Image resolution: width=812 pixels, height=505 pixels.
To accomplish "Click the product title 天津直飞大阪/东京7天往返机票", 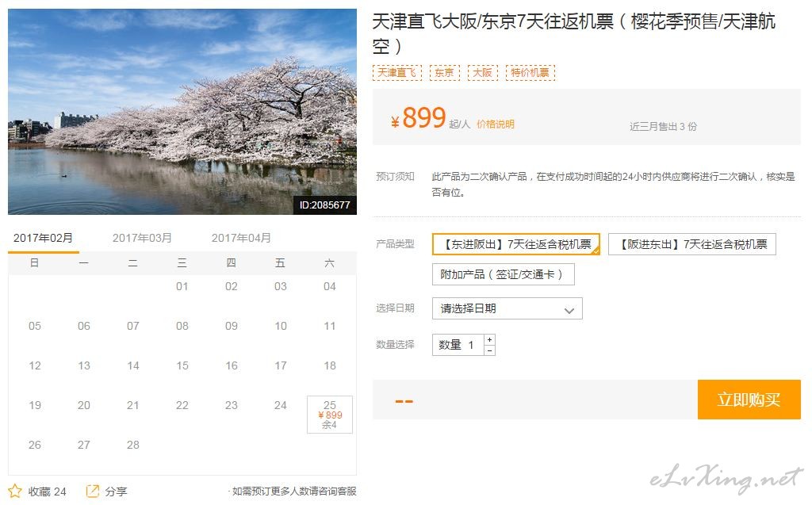I will [x=574, y=33].
